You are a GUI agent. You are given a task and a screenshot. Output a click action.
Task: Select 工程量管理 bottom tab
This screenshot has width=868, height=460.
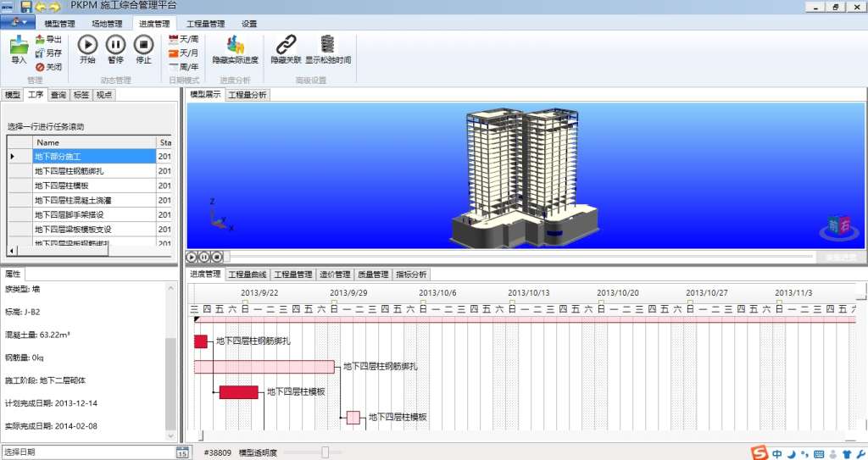click(293, 274)
